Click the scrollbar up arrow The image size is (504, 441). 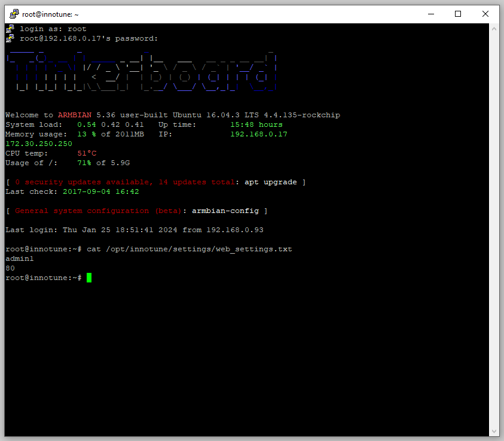tap(494, 29)
